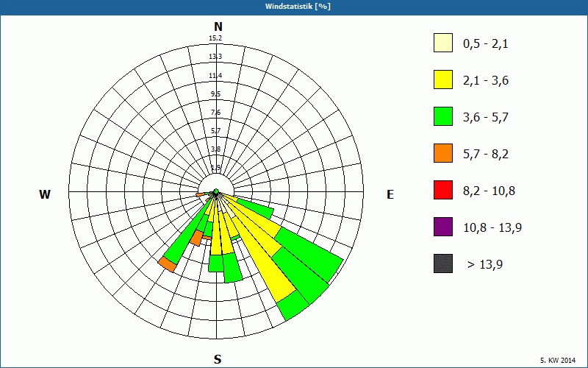Click the 9,5 ring scale value
Image resolution: width=588 pixels, height=368 pixels.
coord(215,94)
